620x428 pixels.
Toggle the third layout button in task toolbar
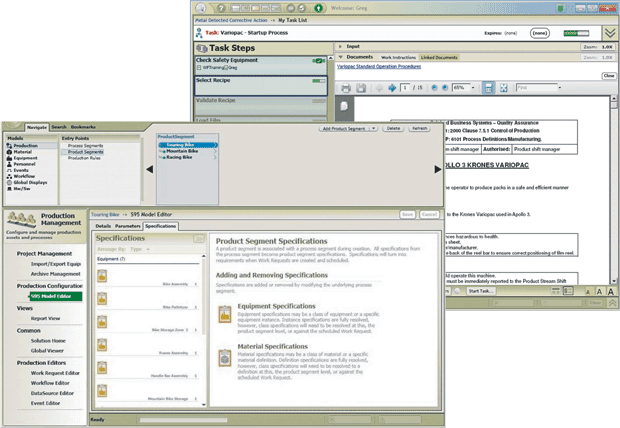click(255, 8)
